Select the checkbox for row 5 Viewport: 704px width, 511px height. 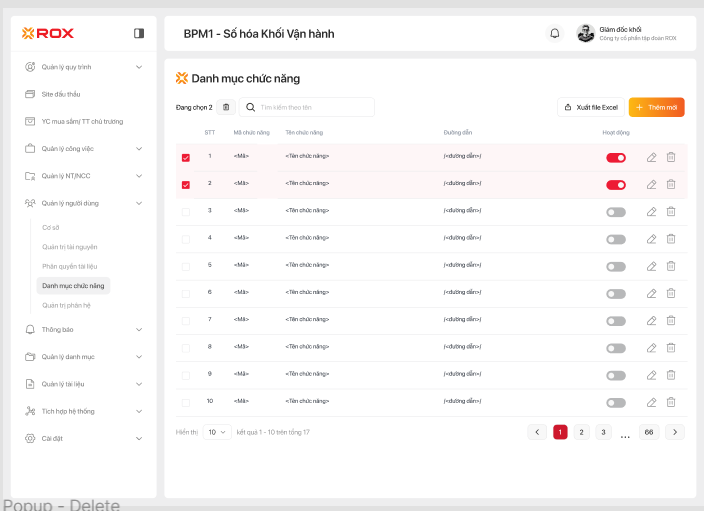click(185, 266)
